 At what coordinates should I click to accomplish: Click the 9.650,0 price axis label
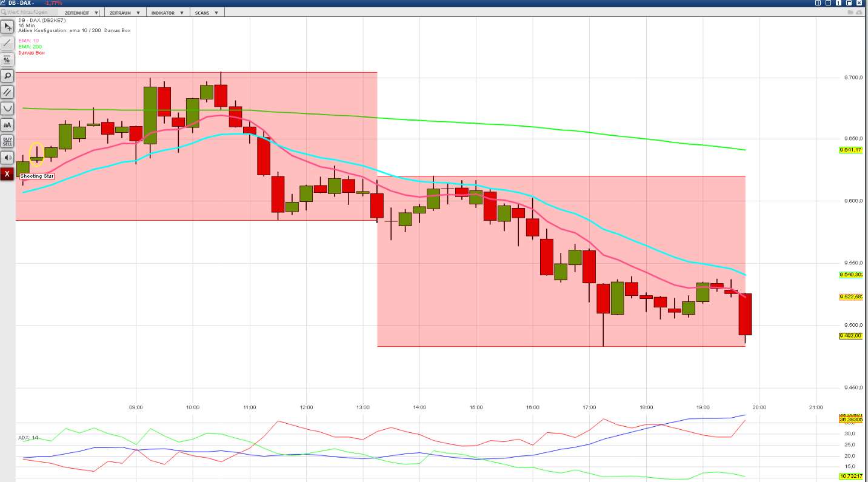852,139
